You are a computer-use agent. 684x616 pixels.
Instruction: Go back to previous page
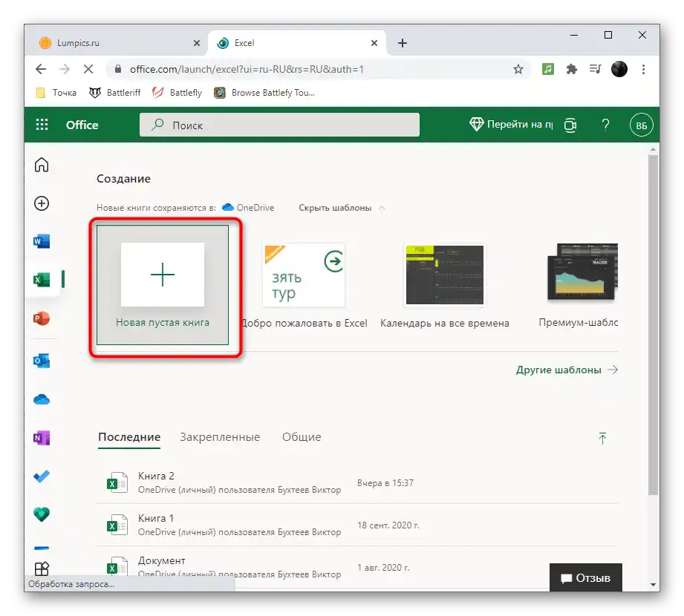(41, 69)
